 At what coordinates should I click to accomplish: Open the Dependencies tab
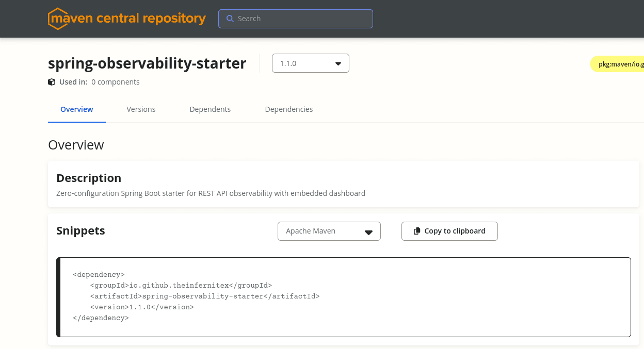click(x=289, y=109)
